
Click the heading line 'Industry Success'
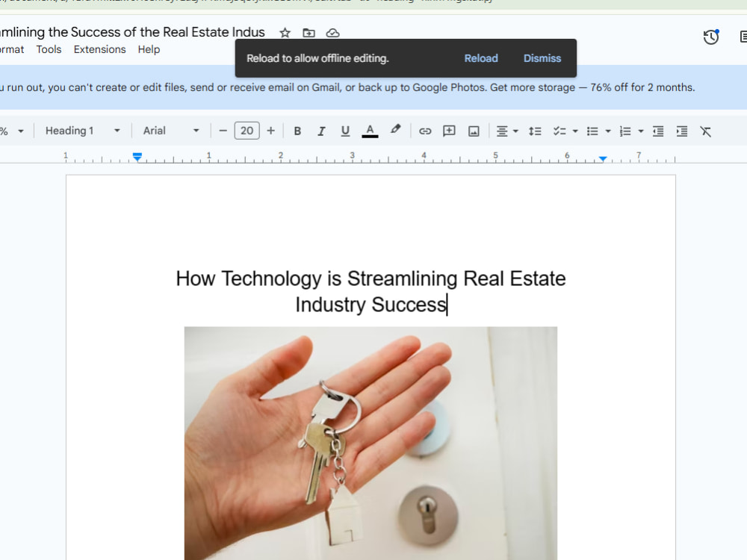click(x=371, y=305)
